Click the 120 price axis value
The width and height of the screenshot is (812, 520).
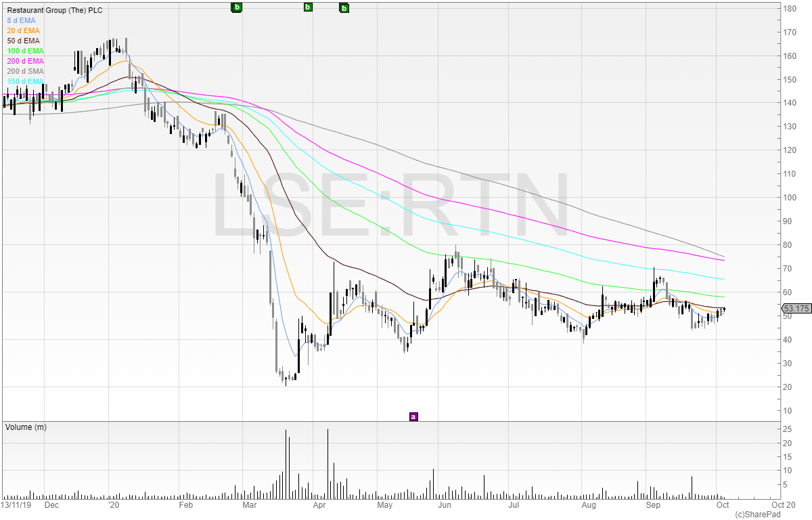(790, 150)
